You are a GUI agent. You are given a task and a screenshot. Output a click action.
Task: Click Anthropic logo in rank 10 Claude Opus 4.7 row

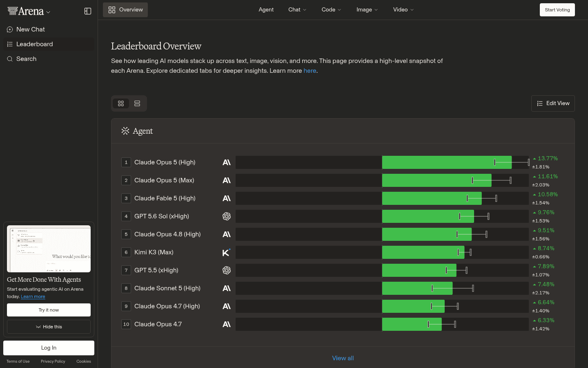coord(227,324)
